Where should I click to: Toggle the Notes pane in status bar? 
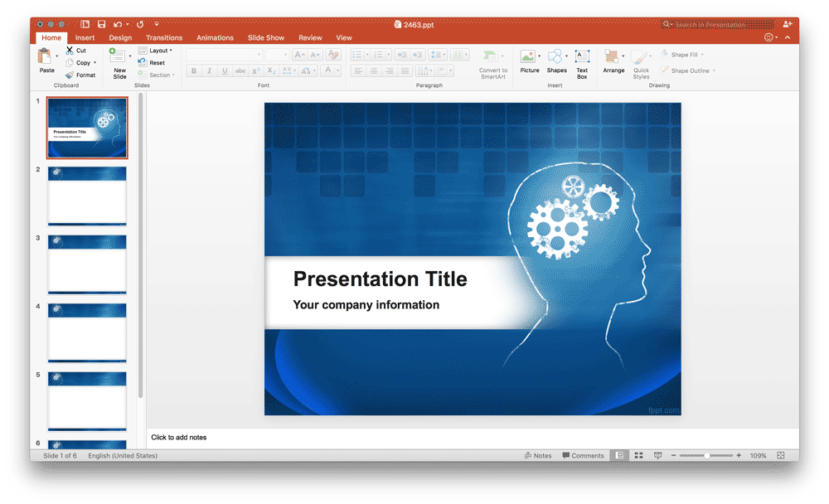click(x=538, y=456)
